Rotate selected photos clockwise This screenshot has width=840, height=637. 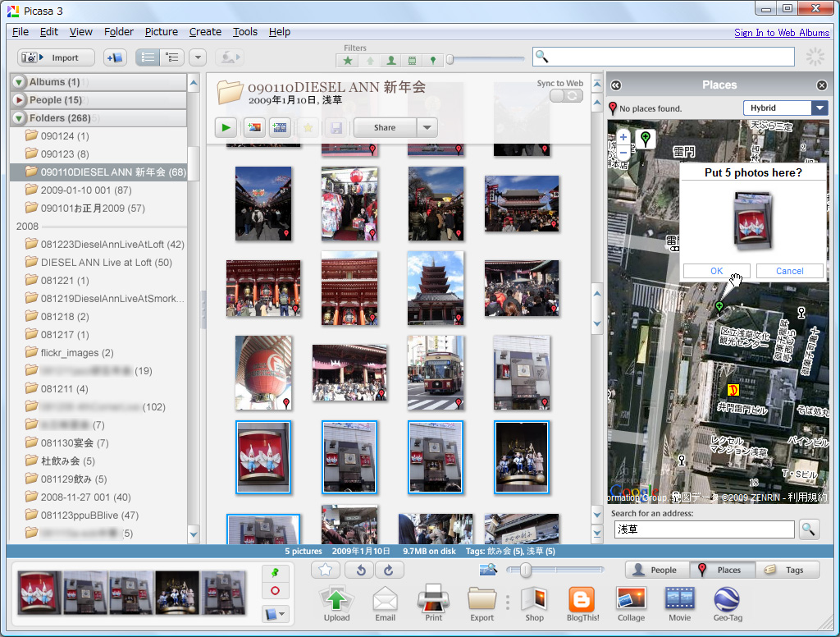click(389, 570)
